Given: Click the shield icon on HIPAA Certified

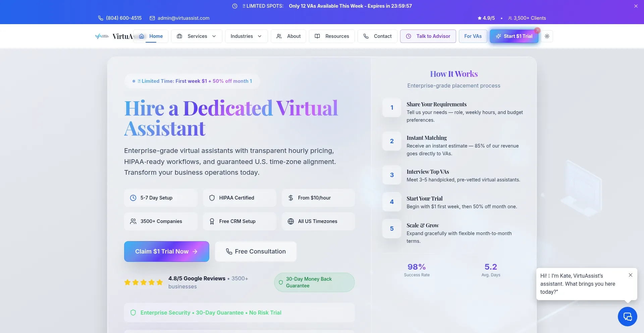Looking at the screenshot, I should pyautogui.click(x=212, y=198).
